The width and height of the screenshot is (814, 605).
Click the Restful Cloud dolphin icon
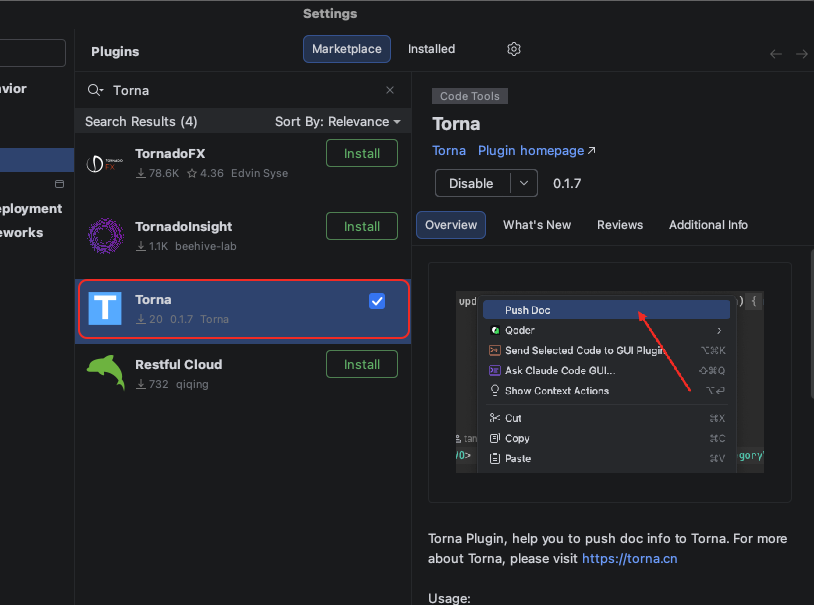click(x=105, y=374)
